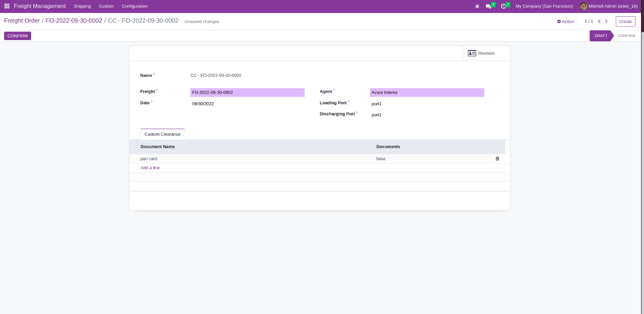Click the Create button
The width and height of the screenshot is (644, 314).
(625, 21)
